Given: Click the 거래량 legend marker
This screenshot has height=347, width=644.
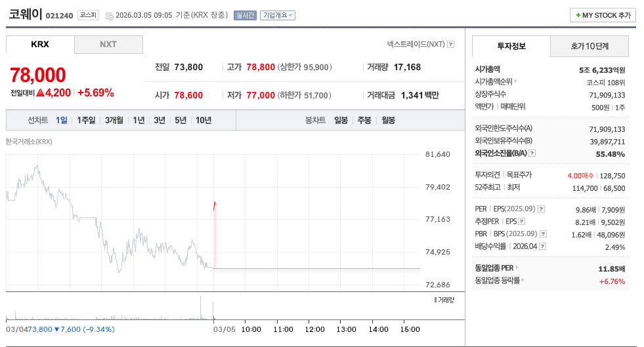Looking at the screenshot, I should (x=435, y=300).
